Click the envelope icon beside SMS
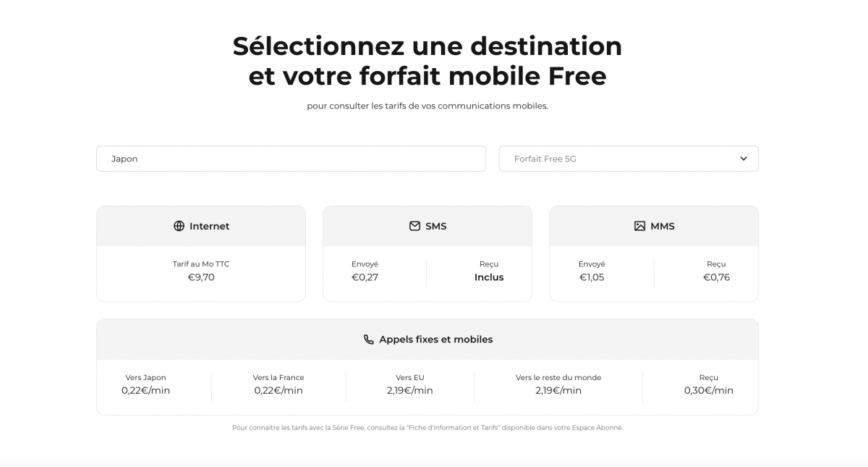 click(414, 226)
